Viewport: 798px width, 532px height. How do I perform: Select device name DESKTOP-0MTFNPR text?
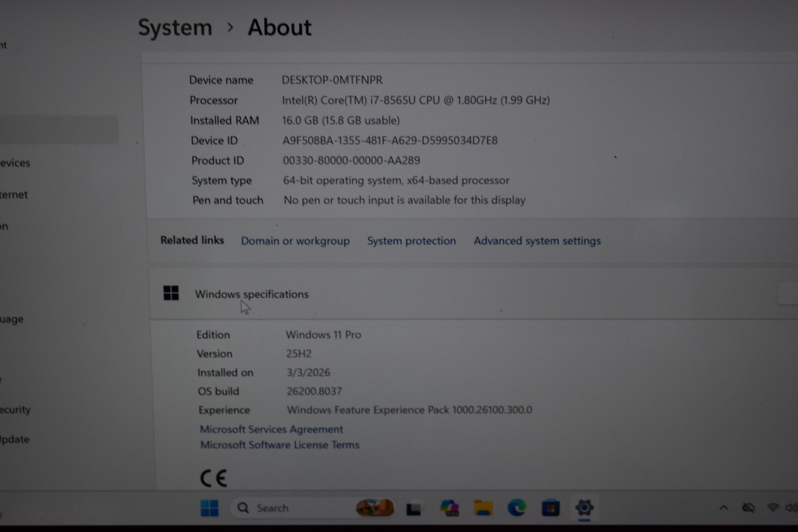coord(332,80)
